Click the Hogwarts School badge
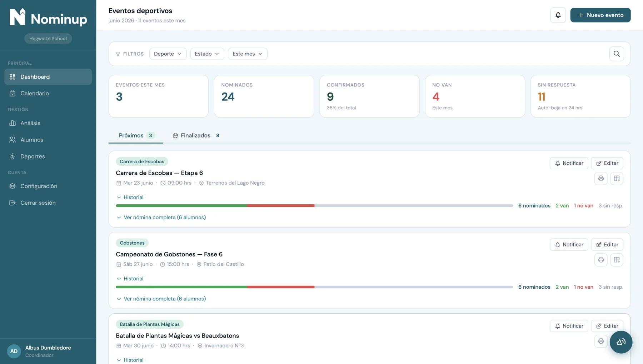 pyautogui.click(x=48, y=39)
